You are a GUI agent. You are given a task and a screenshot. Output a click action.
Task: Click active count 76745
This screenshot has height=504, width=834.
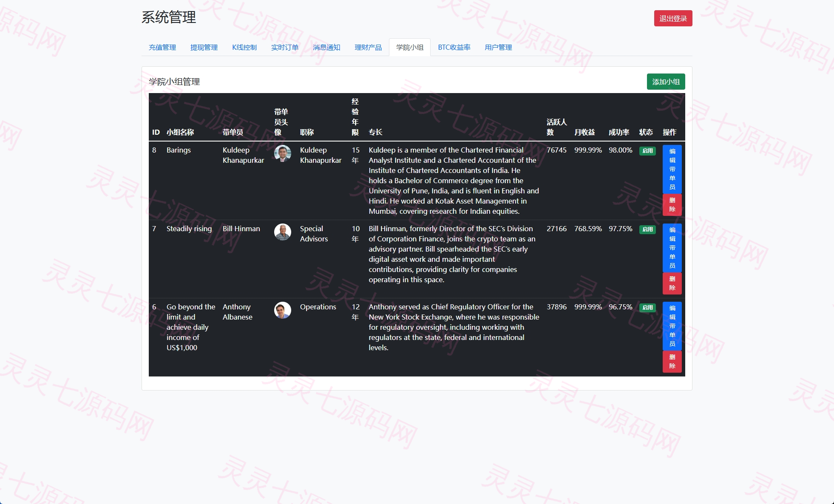pos(556,150)
